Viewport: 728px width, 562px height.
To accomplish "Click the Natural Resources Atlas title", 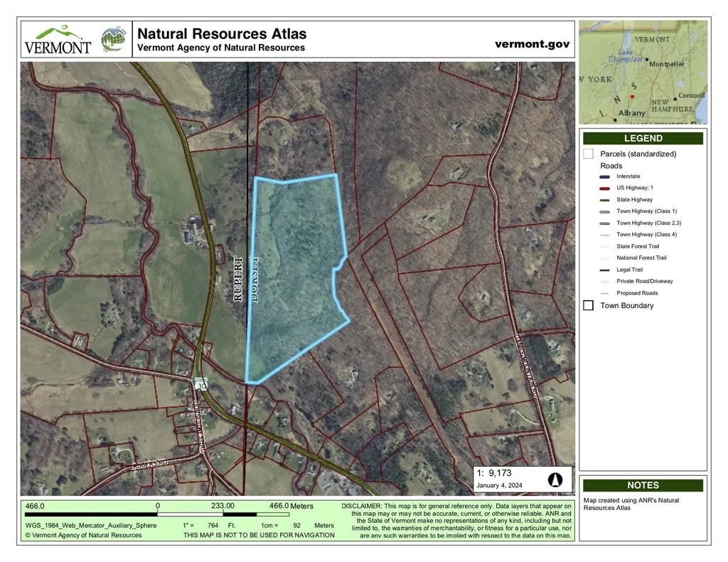I will pyautogui.click(x=221, y=33).
